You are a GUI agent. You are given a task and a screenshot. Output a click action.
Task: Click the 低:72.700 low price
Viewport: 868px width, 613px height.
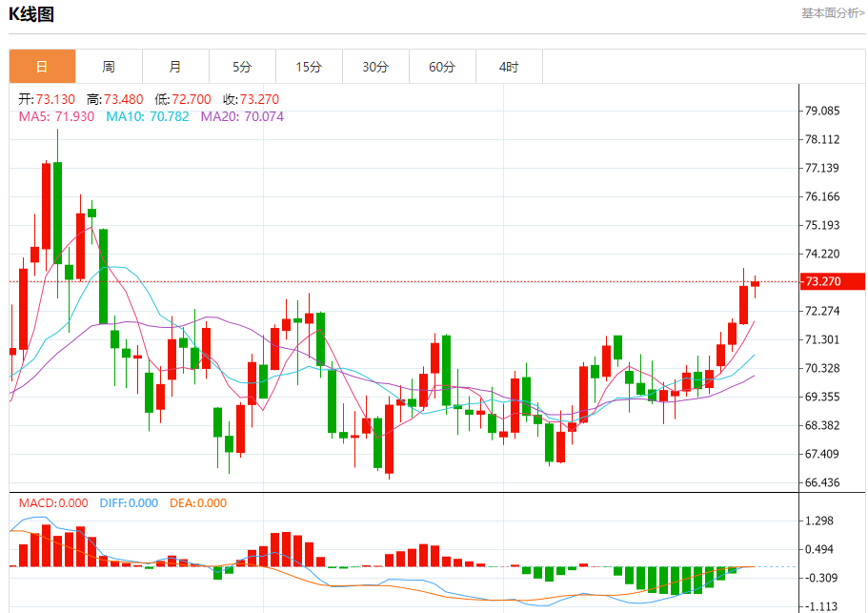[x=183, y=99]
